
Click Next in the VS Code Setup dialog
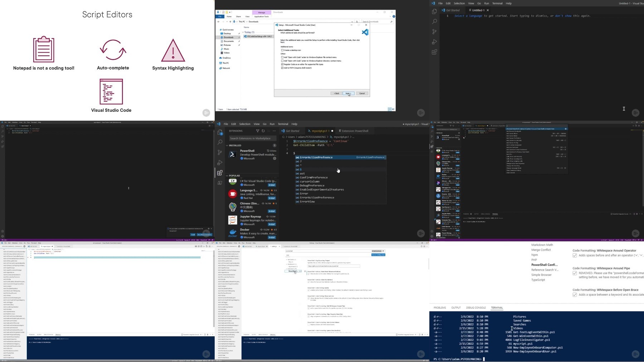(x=348, y=93)
